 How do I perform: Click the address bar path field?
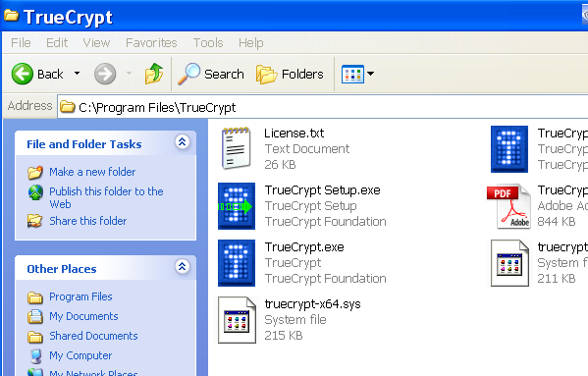point(323,107)
